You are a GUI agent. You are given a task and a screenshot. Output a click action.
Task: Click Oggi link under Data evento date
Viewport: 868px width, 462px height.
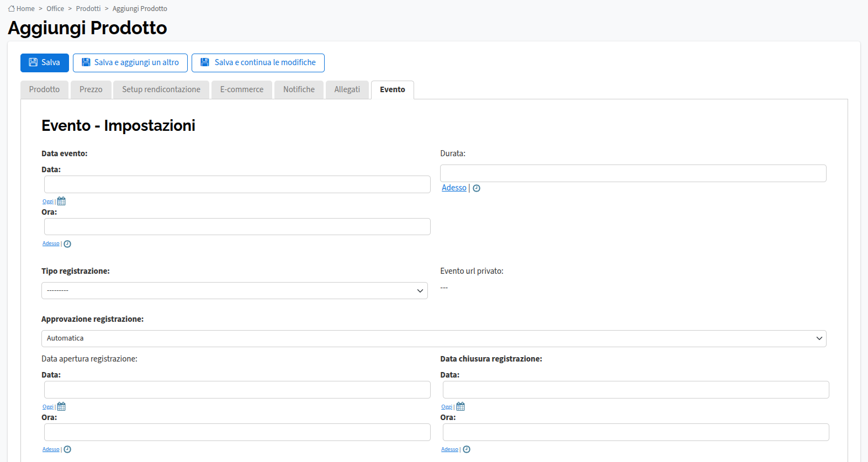click(x=48, y=202)
